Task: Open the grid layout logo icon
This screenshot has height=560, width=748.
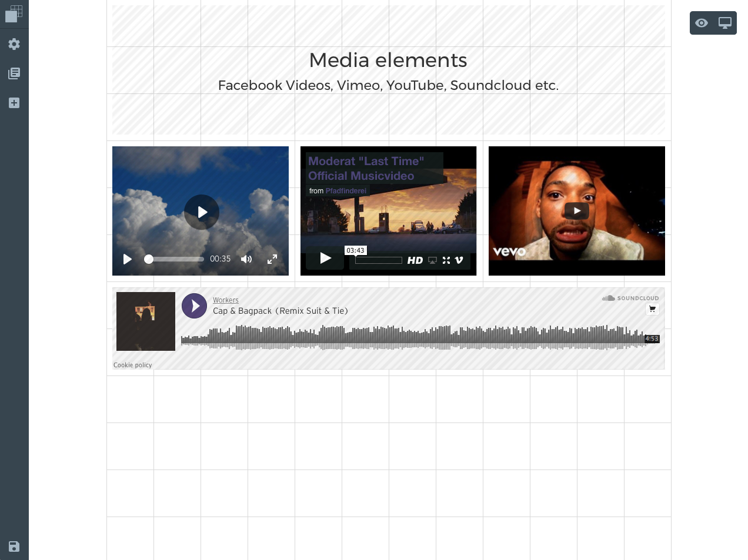Action: point(14,14)
